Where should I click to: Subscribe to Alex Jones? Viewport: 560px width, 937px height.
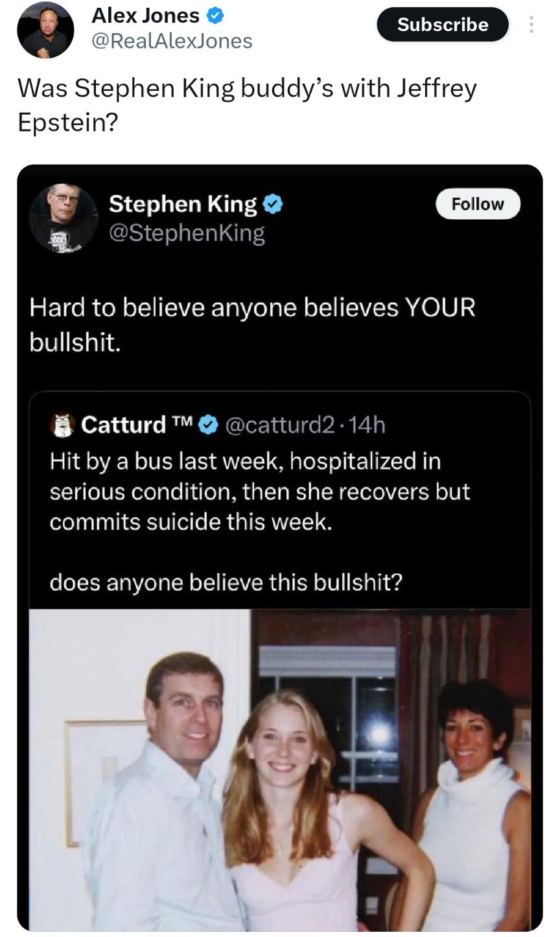(x=443, y=25)
